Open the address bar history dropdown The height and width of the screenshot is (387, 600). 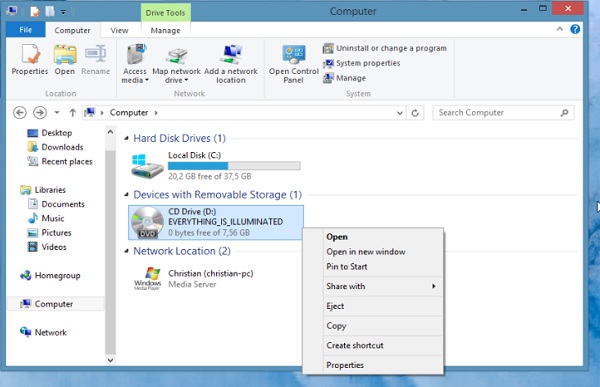pyautogui.click(x=399, y=113)
